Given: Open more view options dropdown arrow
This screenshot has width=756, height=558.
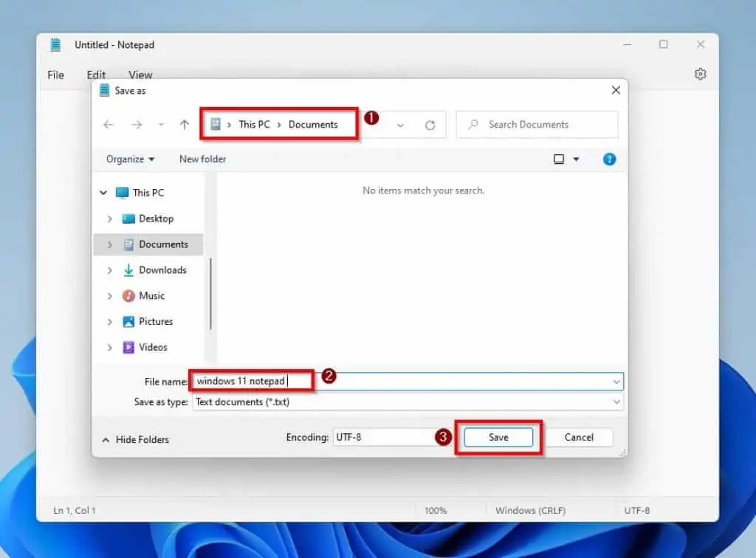Looking at the screenshot, I should tap(576, 159).
